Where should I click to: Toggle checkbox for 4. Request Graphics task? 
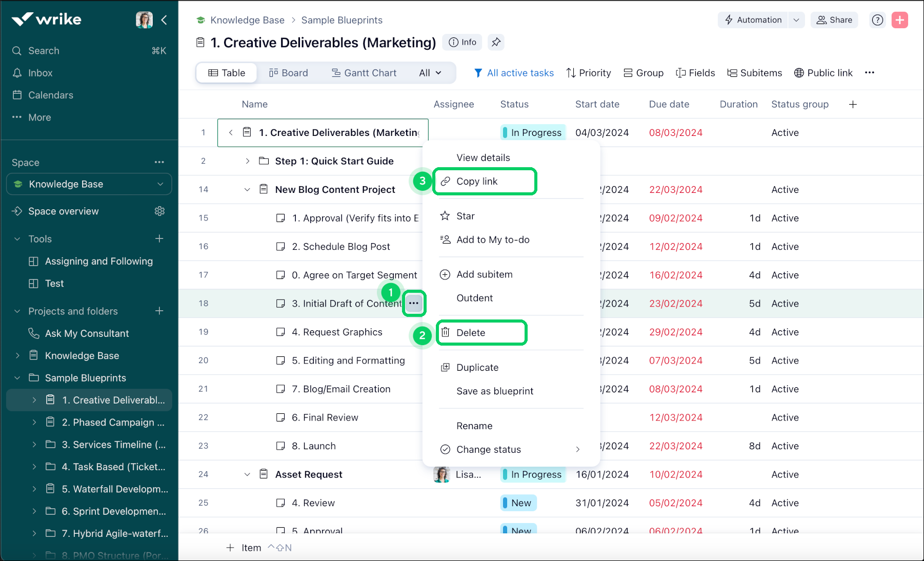pyautogui.click(x=280, y=332)
